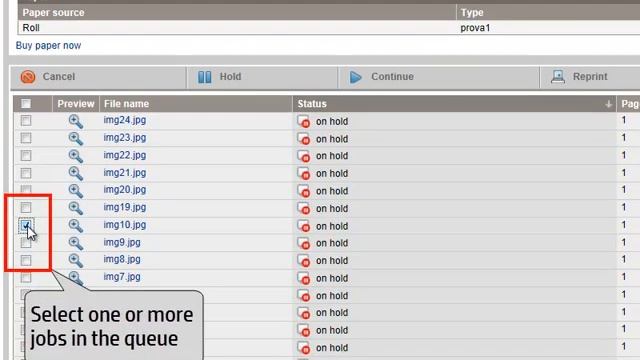Toggle the select-all checkbox in header
The width and height of the screenshot is (640, 360).
(x=26, y=104)
